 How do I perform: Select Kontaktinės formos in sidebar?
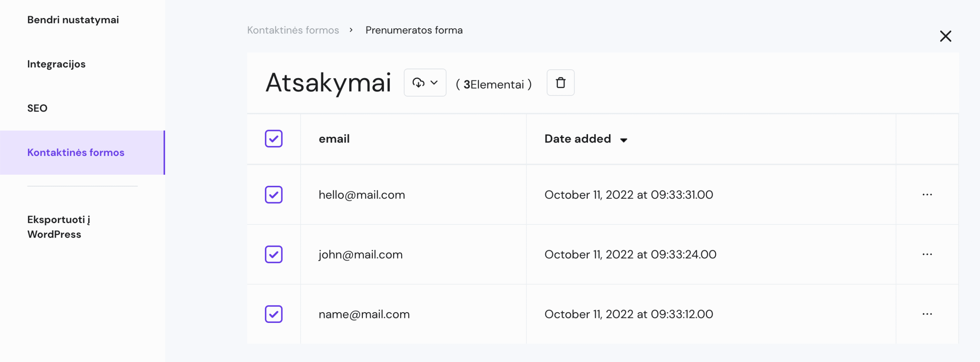pyautogui.click(x=76, y=152)
